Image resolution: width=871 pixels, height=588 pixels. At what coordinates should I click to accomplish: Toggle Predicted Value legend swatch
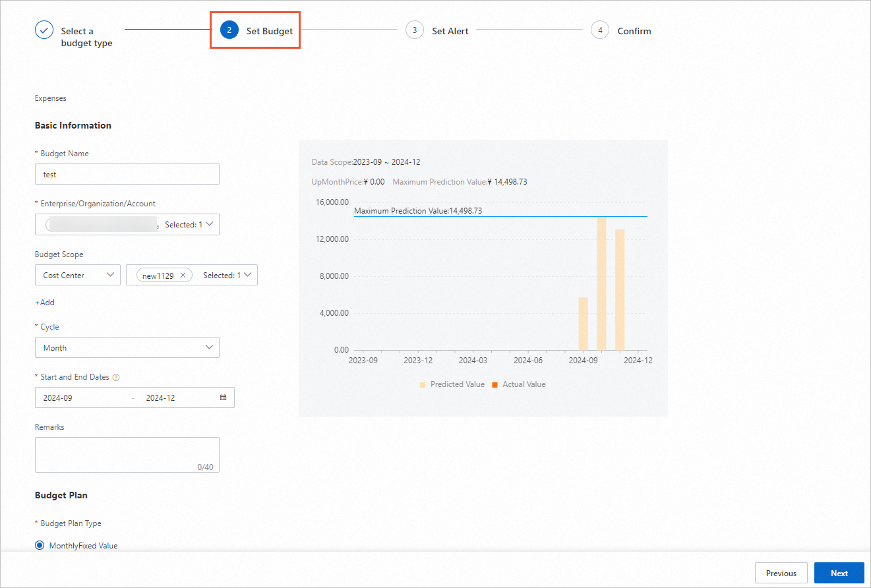pos(423,384)
